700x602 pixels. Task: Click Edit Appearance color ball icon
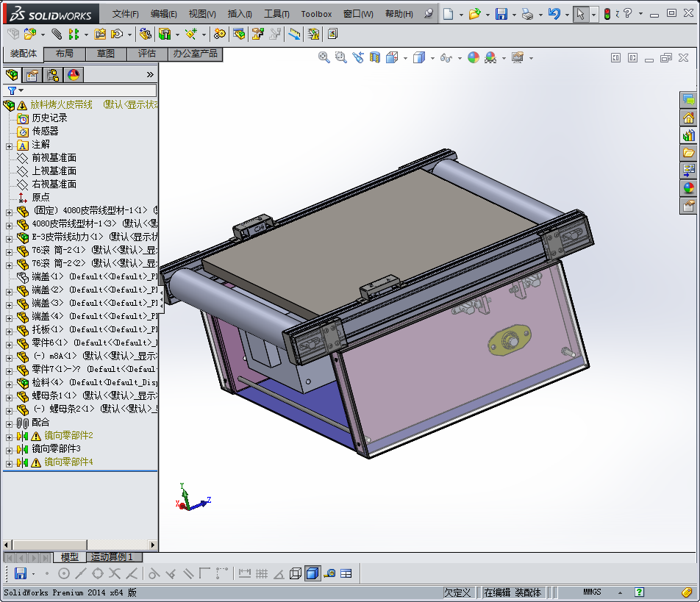(x=474, y=57)
